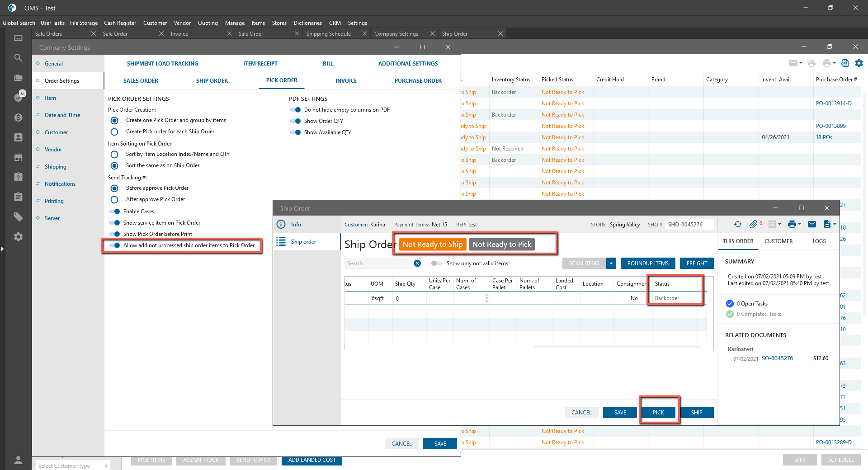Click the refresh icon in Ship Order
The image size is (868, 470).
738,224
